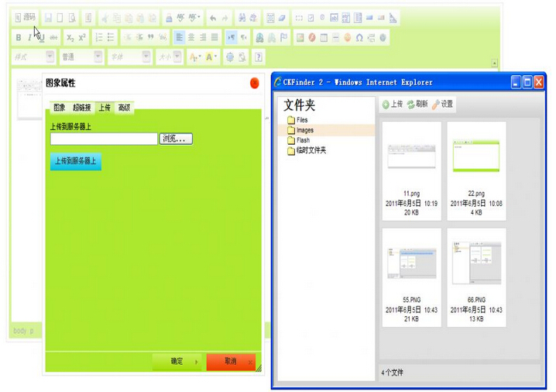Align text left in the editor
Screen dimensions: 556x392
pyautogui.click(x=179, y=37)
